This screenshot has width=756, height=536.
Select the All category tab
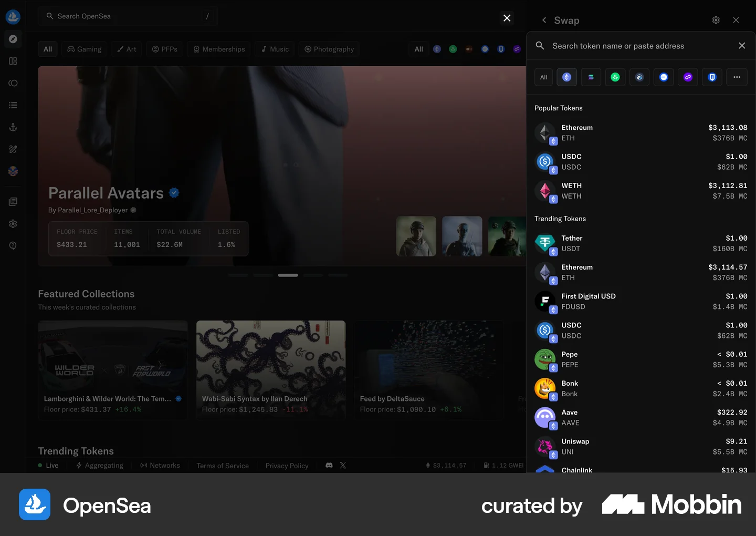pyautogui.click(x=48, y=49)
